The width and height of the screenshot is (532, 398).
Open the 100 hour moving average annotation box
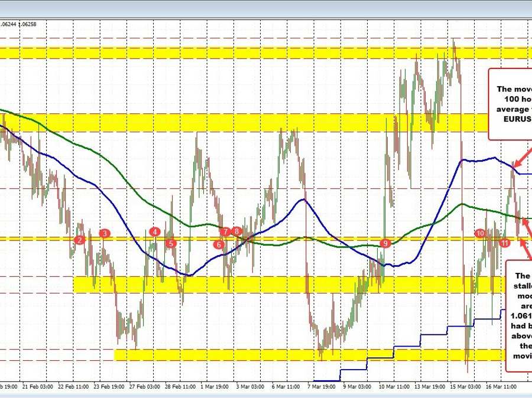tap(513, 104)
